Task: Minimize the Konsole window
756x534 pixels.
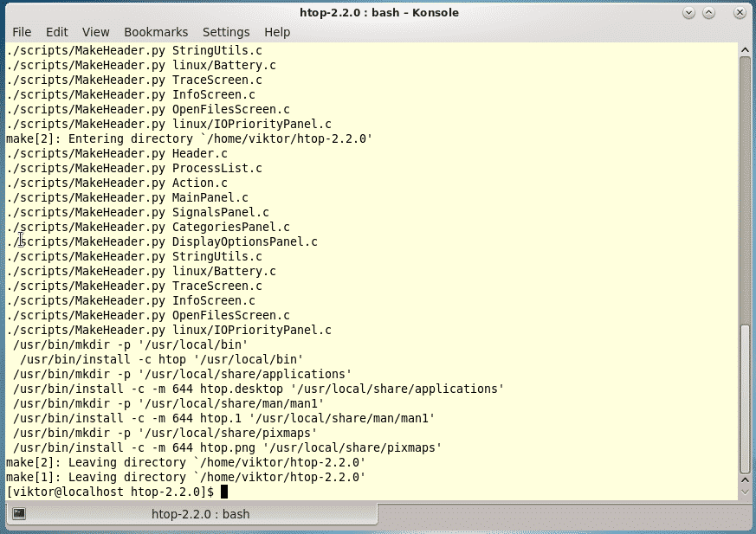Action: (688, 13)
